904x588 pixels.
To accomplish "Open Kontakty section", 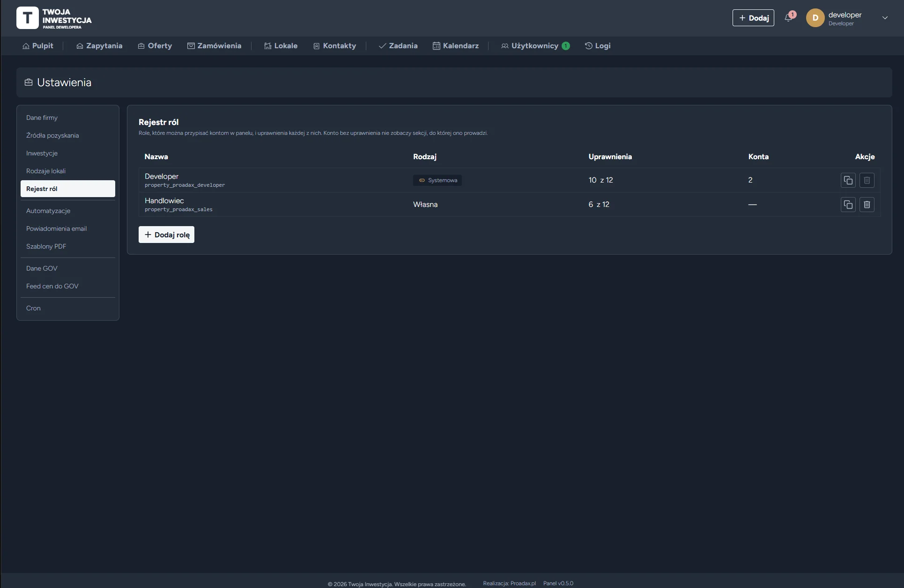I will (334, 46).
